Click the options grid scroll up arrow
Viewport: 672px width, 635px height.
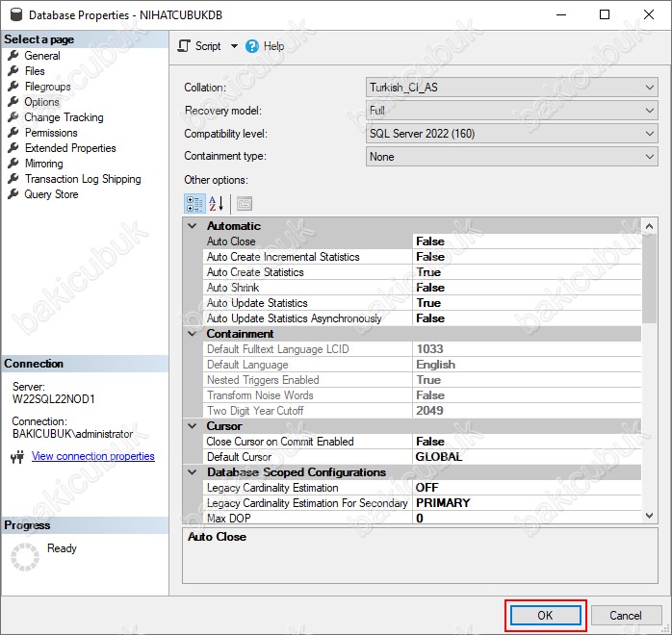pos(649,226)
